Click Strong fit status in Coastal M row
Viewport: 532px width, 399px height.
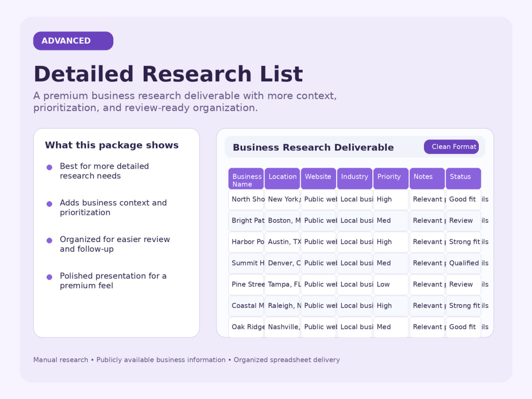click(x=463, y=306)
